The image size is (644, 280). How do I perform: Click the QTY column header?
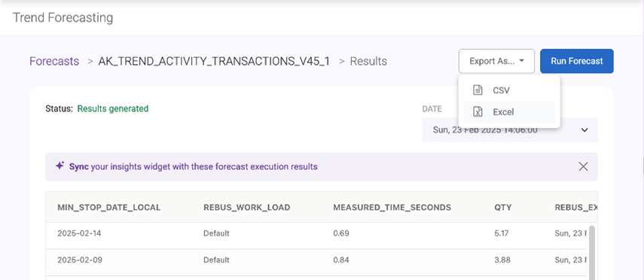pyautogui.click(x=502, y=207)
